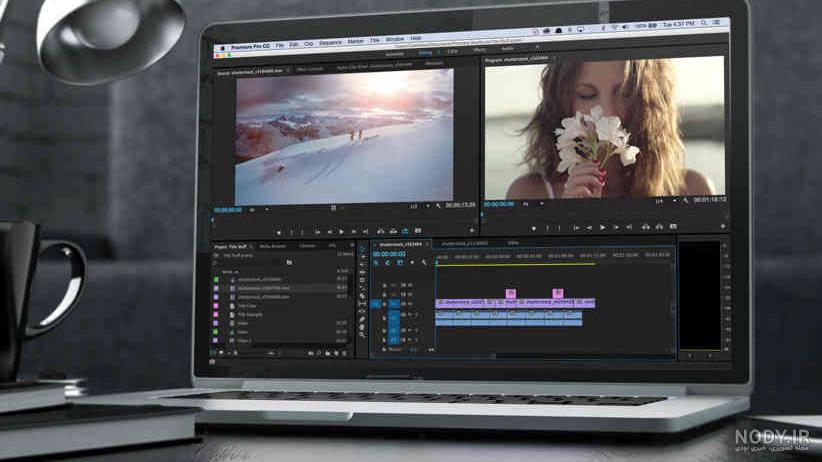Select the first pink title clip on timeline

[511, 294]
